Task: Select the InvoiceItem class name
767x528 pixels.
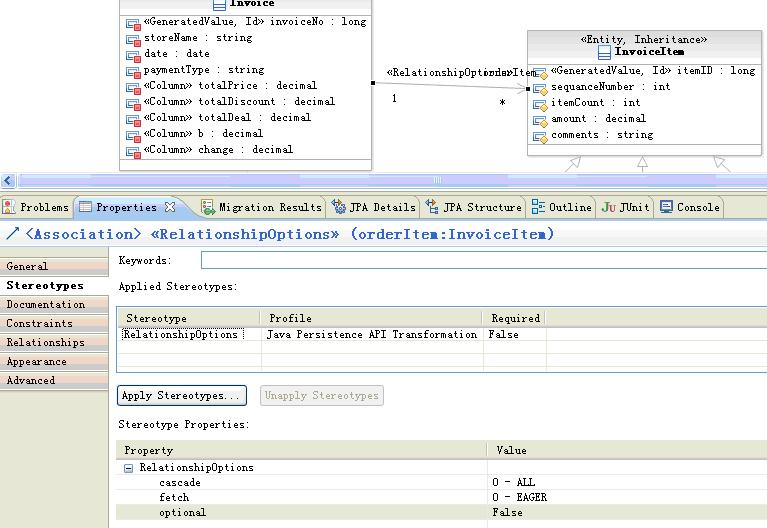Action: click(x=650, y=52)
